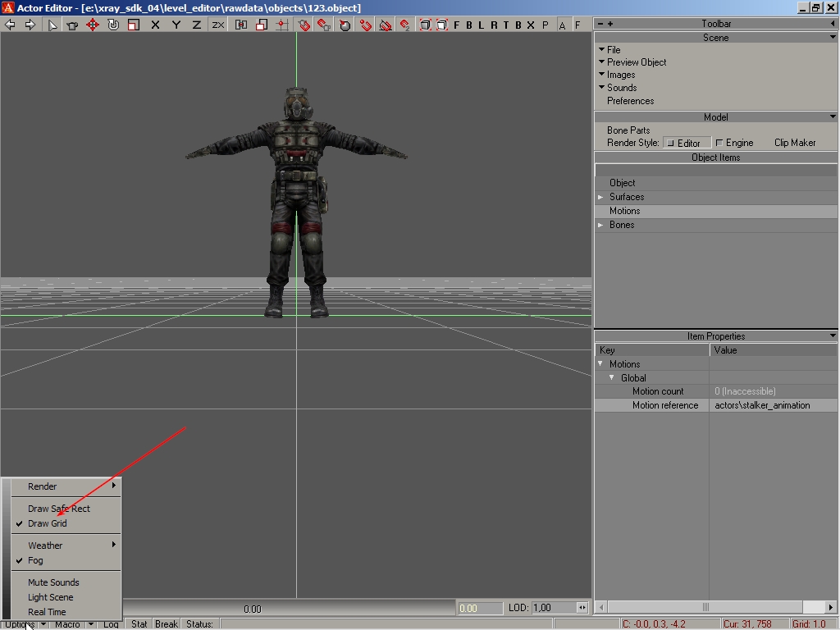Click the move snap magnet icon

(405, 25)
